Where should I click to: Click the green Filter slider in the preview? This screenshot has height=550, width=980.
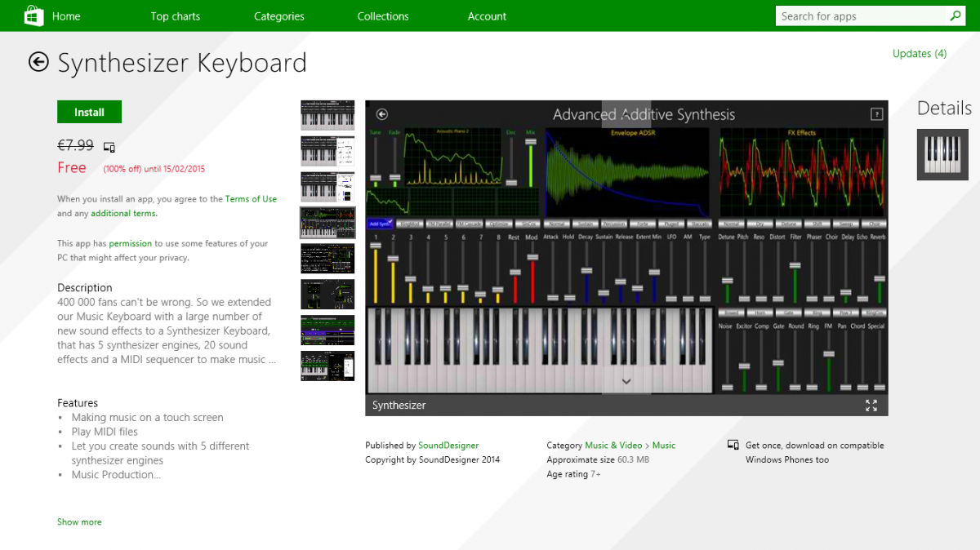(x=795, y=273)
